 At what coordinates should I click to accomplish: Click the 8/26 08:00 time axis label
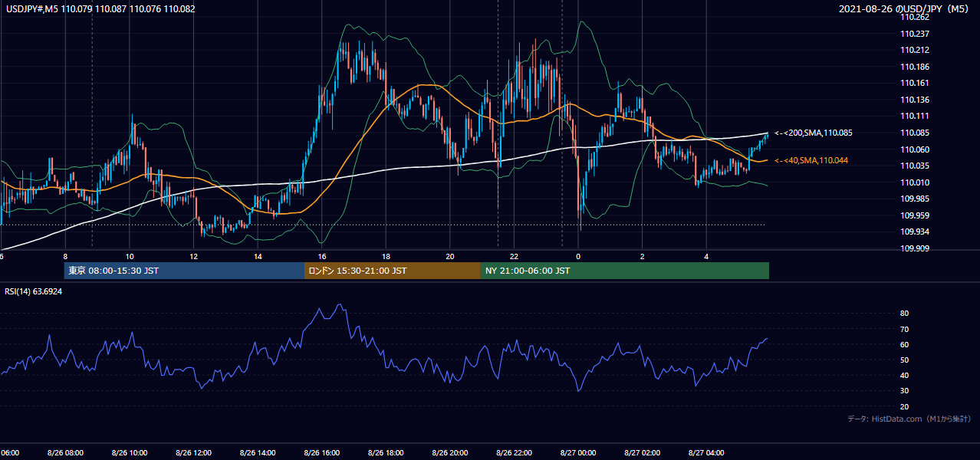65,453
